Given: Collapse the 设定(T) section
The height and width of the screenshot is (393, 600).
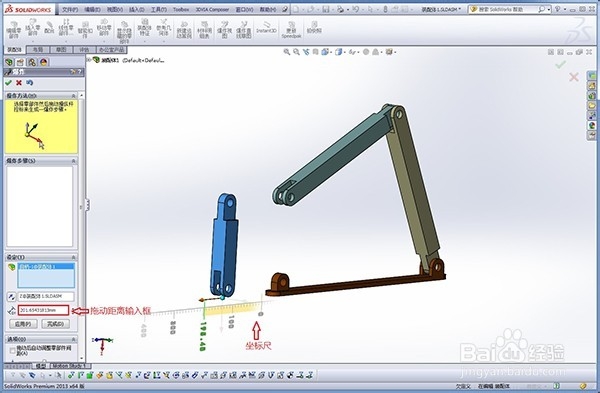Looking at the screenshot, I should [x=73, y=257].
